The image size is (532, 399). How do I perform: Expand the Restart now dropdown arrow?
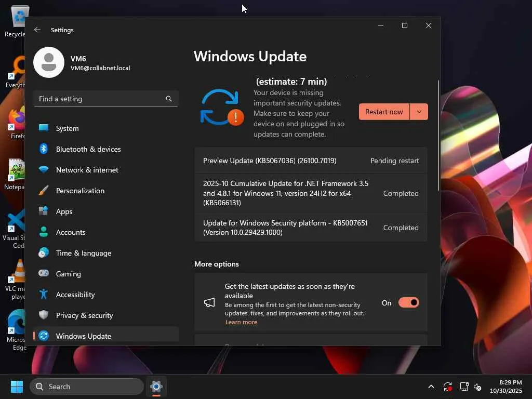point(419,112)
